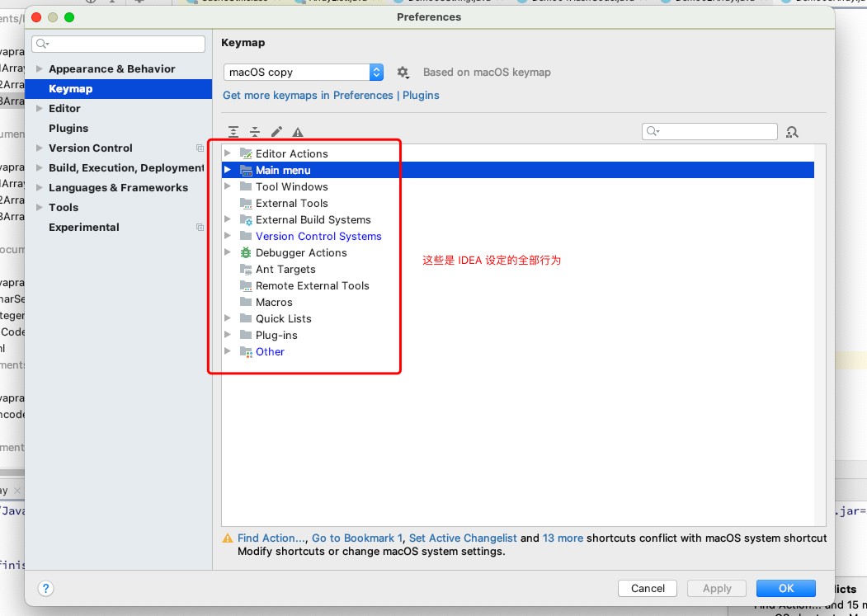Click the help question mark button
Viewport: 867px width, 616px height.
pos(46,588)
